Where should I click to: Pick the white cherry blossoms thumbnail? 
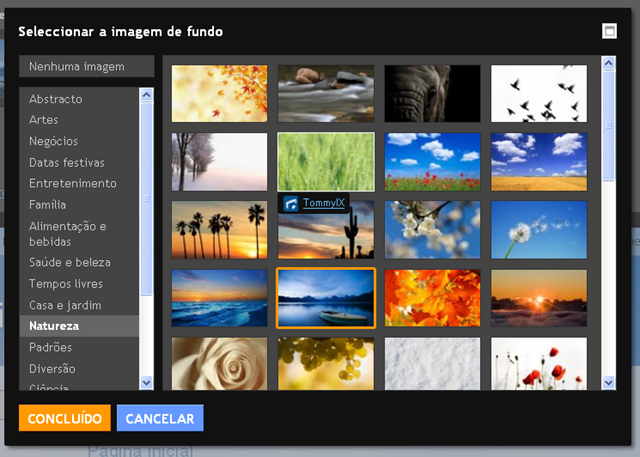[x=432, y=230]
